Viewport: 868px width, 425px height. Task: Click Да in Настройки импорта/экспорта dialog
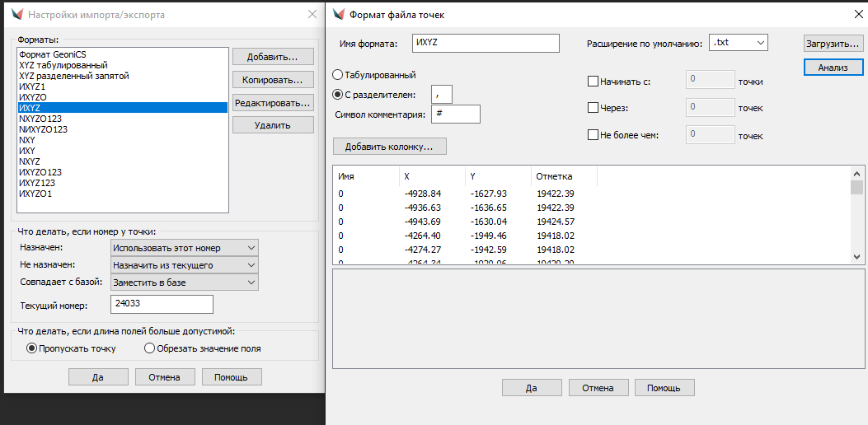point(99,377)
